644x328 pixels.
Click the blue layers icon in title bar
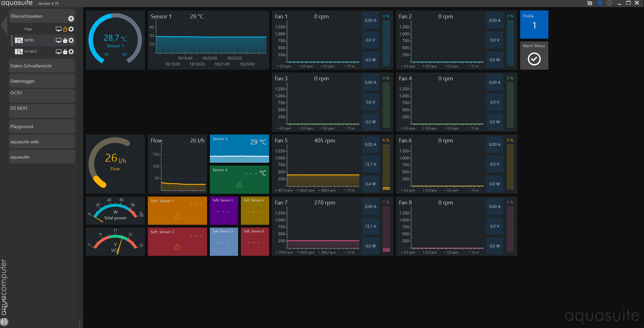tap(600, 3)
